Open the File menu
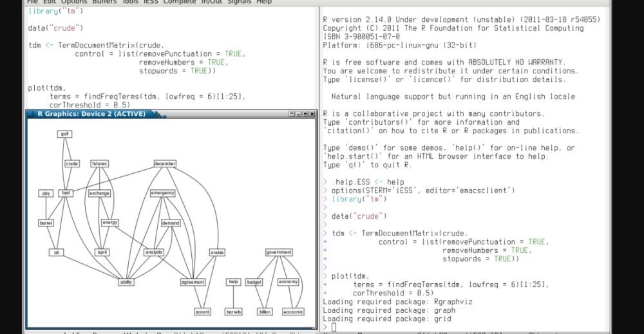The height and width of the screenshot is (334, 644). click(32, 2)
